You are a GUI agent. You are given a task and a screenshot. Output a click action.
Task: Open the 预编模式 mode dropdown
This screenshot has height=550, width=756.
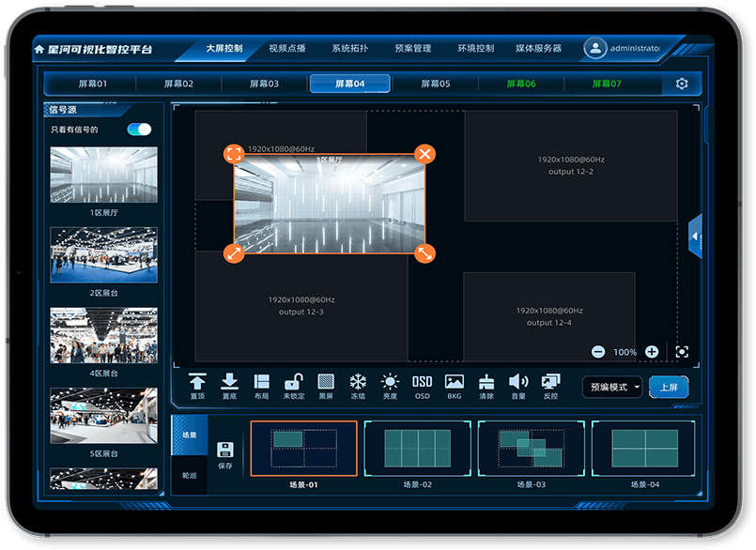pyautogui.click(x=613, y=387)
